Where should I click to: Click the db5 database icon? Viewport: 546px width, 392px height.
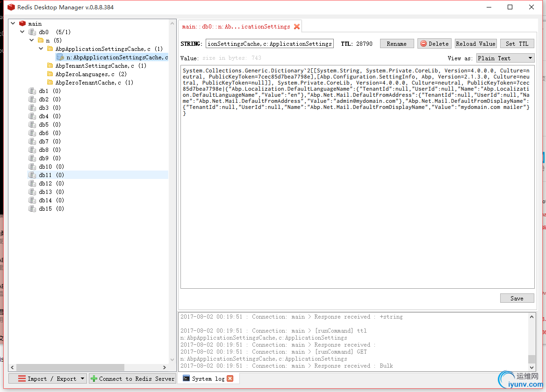[32, 124]
